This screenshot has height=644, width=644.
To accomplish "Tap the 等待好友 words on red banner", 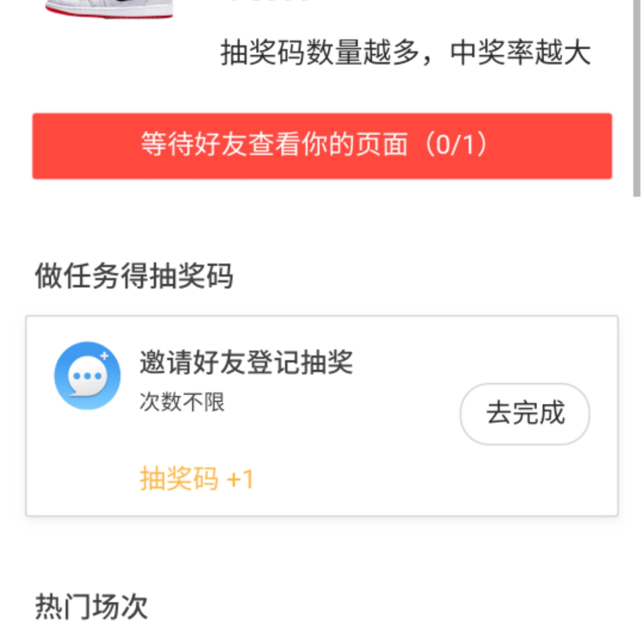I will [x=194, y=144].
